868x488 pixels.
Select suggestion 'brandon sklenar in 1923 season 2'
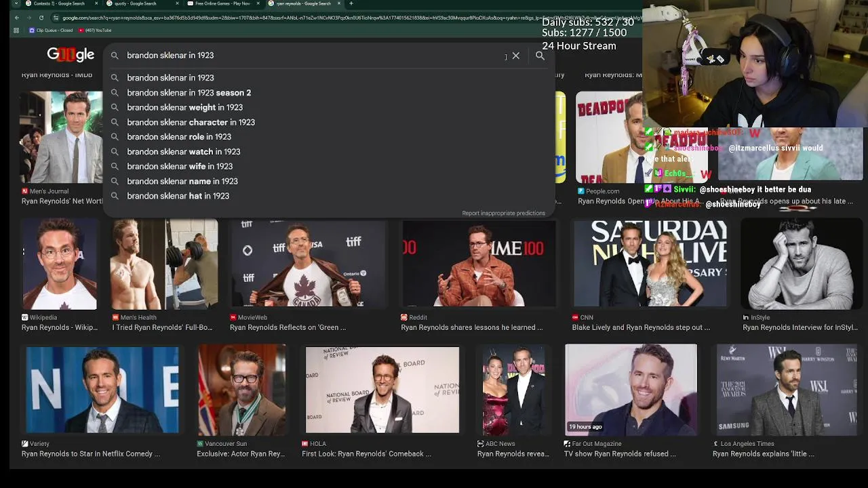coord(329,93)
